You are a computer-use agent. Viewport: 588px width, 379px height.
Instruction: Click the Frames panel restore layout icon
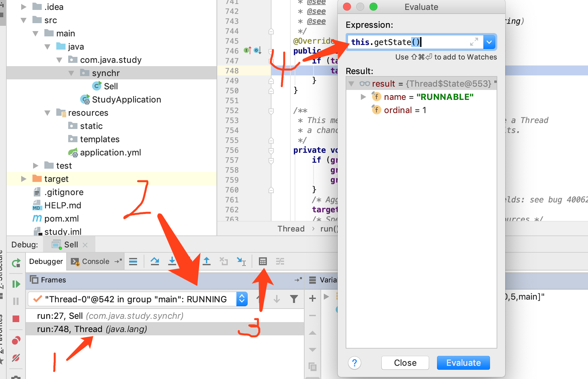click(x=298, y=280)
